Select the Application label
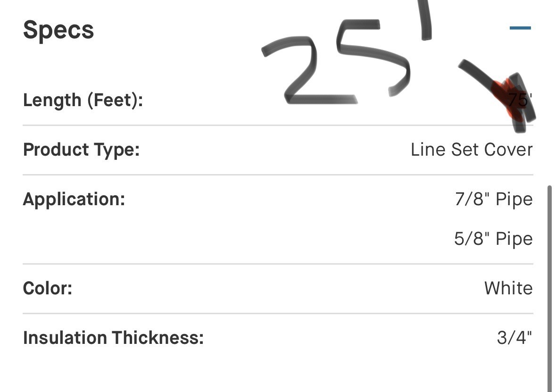This screenshot has width=556, height=392. (x=74, y=200)
